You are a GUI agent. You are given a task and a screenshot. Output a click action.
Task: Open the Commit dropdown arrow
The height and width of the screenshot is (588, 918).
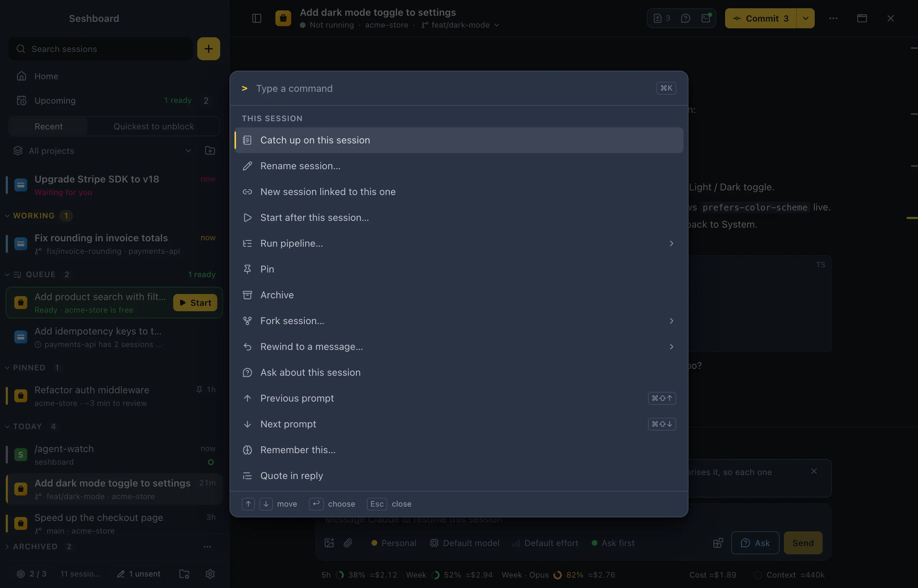pos(805,18)
